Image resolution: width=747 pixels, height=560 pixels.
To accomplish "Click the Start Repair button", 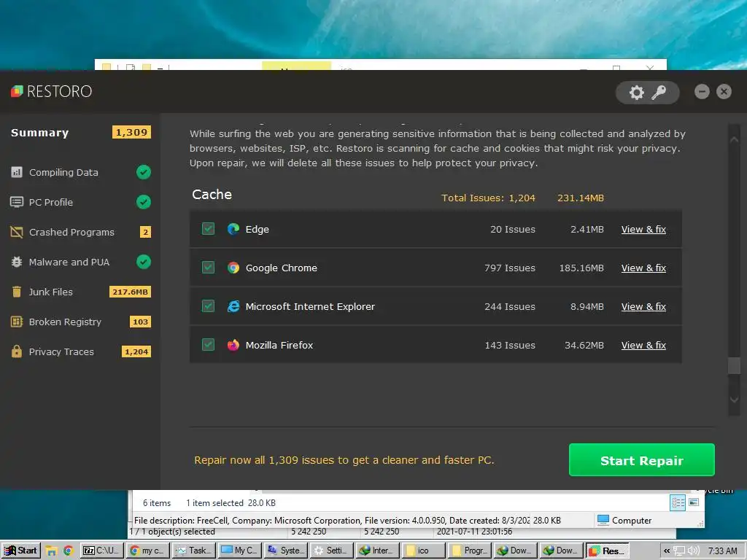I will pos(642,460).
